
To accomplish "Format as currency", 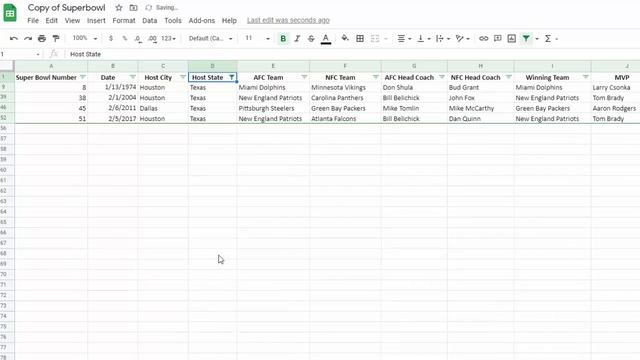I will 111,38.
